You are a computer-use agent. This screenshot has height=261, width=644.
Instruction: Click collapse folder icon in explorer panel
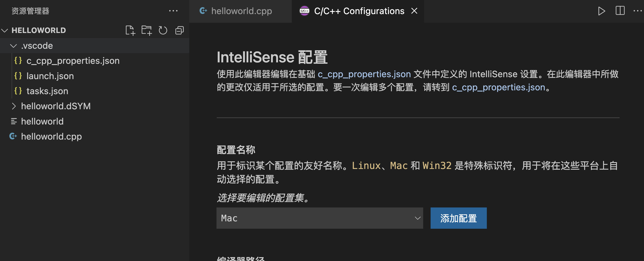pos(179,30)
